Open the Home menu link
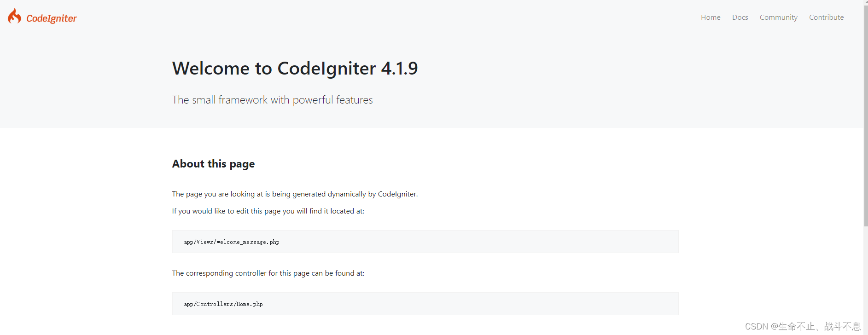This screenshot has height=335, width=868. coord(711,17)
